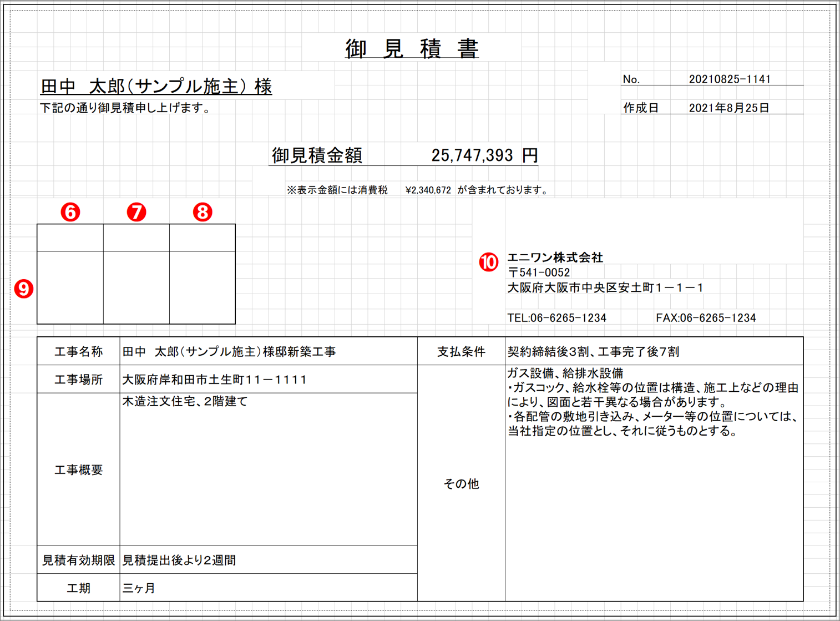This screenshot has width=840, height=621.
Task: Click the red circled number 7 marker
Action: (136, 213)
